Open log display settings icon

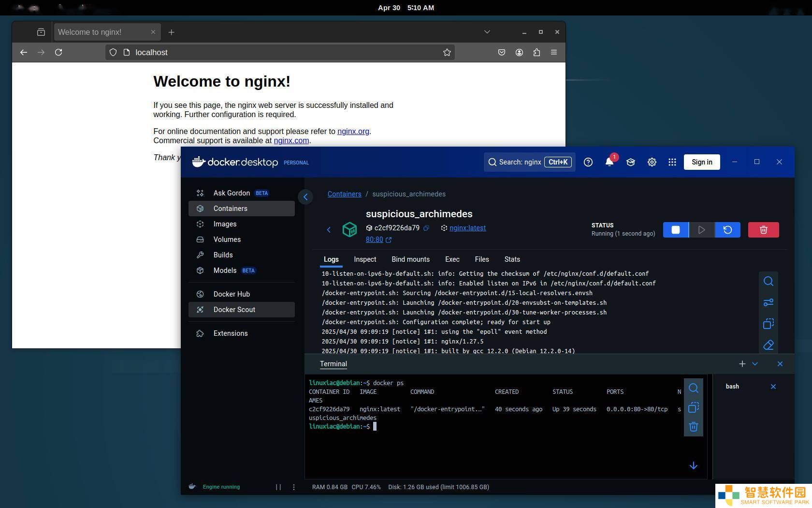[768, 302]
